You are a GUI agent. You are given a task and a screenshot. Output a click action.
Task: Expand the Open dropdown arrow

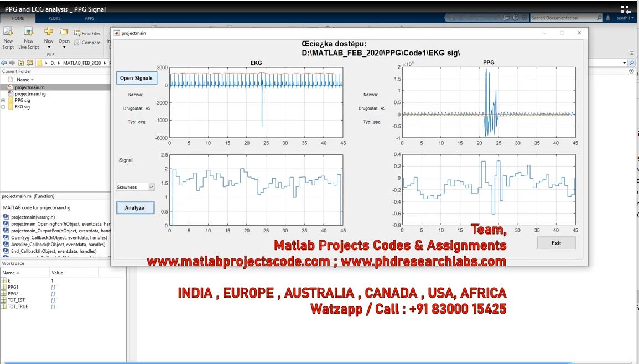pos(64,47)
